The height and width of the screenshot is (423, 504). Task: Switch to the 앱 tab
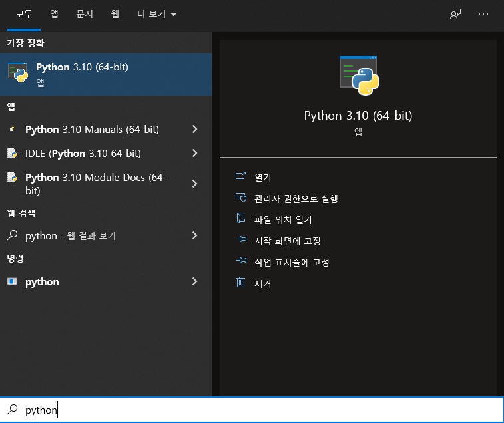coord(54,14)
